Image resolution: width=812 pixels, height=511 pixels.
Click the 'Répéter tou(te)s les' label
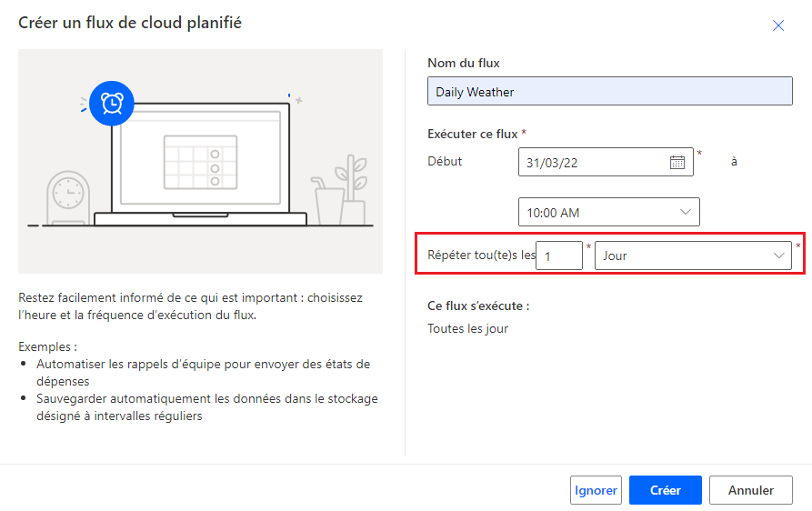481,255
